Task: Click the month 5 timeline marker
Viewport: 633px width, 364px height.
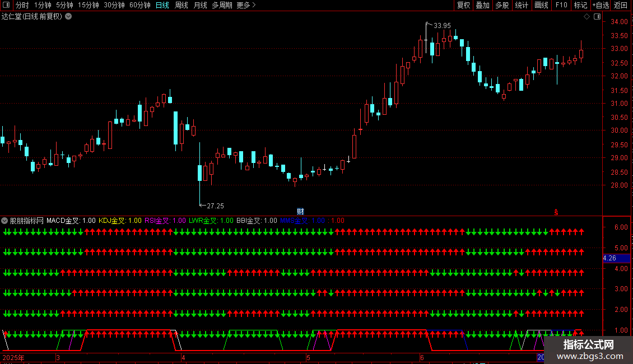Action: (308, 358)
